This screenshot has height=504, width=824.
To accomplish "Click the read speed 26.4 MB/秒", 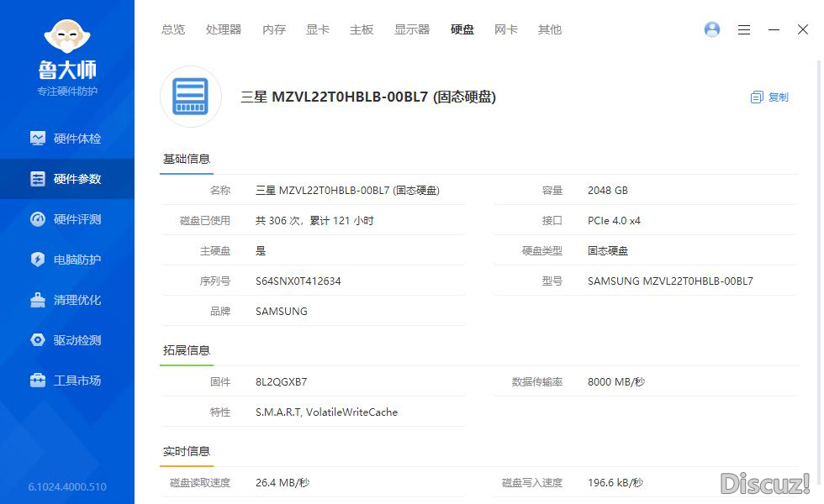I will tap(283, 482).
